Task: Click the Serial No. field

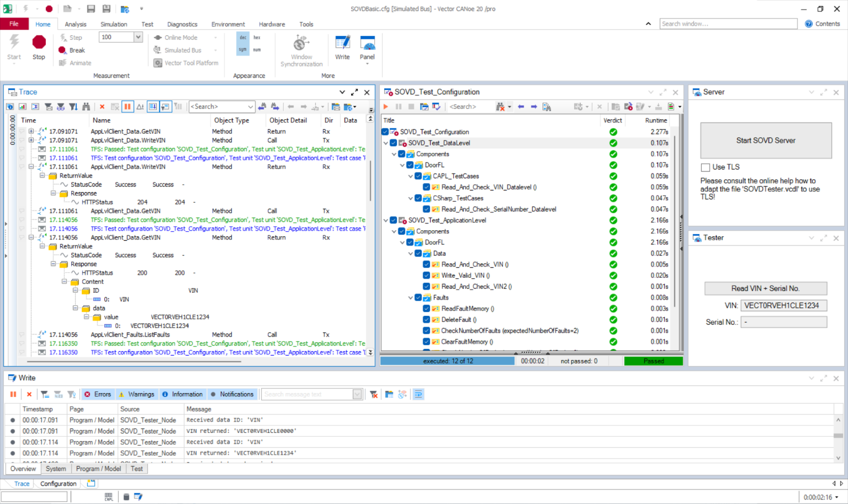Action: click(784, 322)
